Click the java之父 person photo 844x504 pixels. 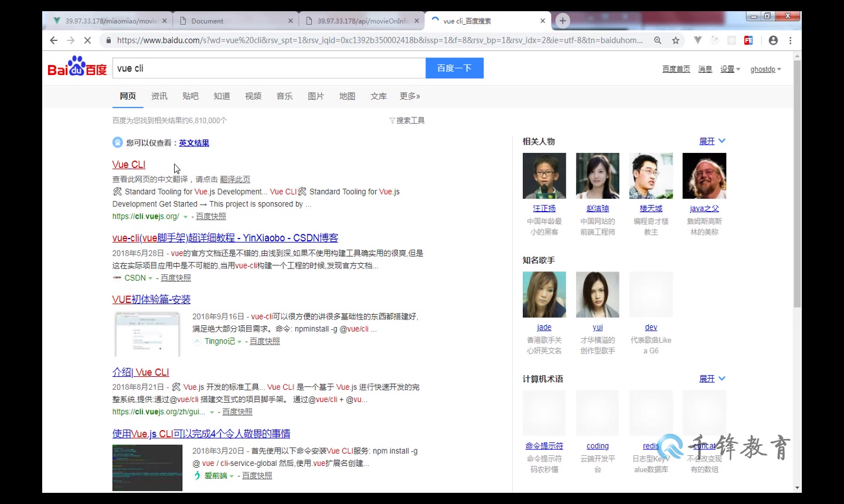pyautogui.click(x=704, y=176)
